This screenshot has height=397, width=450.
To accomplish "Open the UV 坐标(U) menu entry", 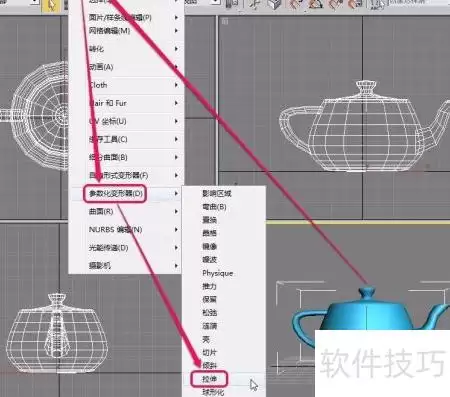I will pyautogui.click(x=108, y=121).
